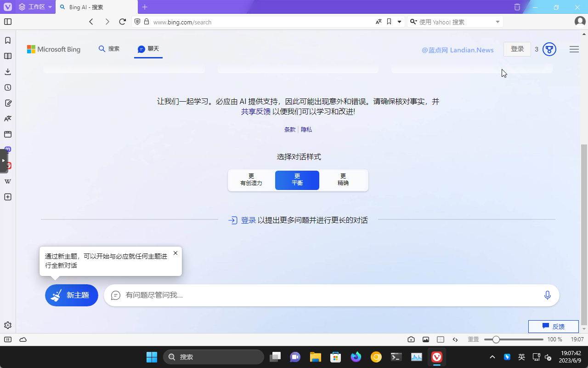Open the Wikipedia web panel
Viewport: 588px width, 368px height.
click(8, 181)
